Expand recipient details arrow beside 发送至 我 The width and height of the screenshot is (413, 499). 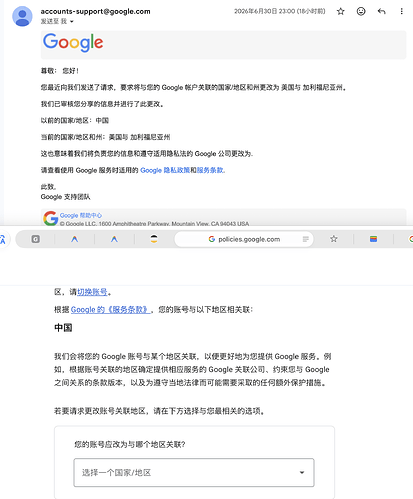tap(72, 22)
